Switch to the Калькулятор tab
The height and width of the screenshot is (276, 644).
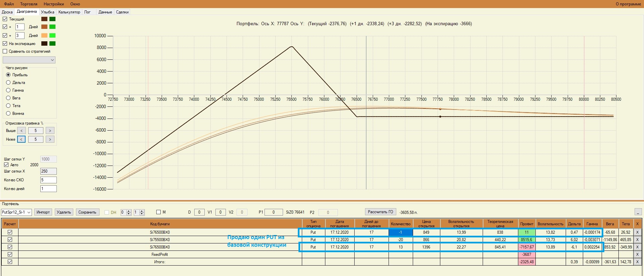(69, 12)
